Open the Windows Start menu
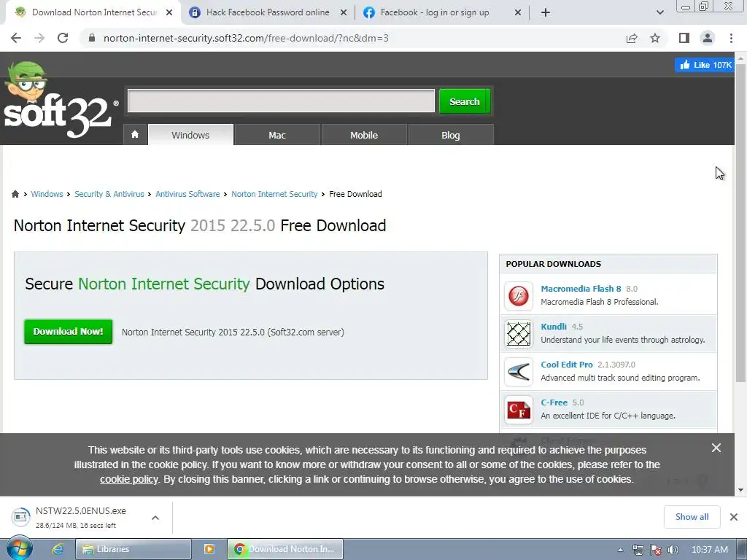Image resolution: width=747 pixels, height=560 pixels. (x=19, y=548)
